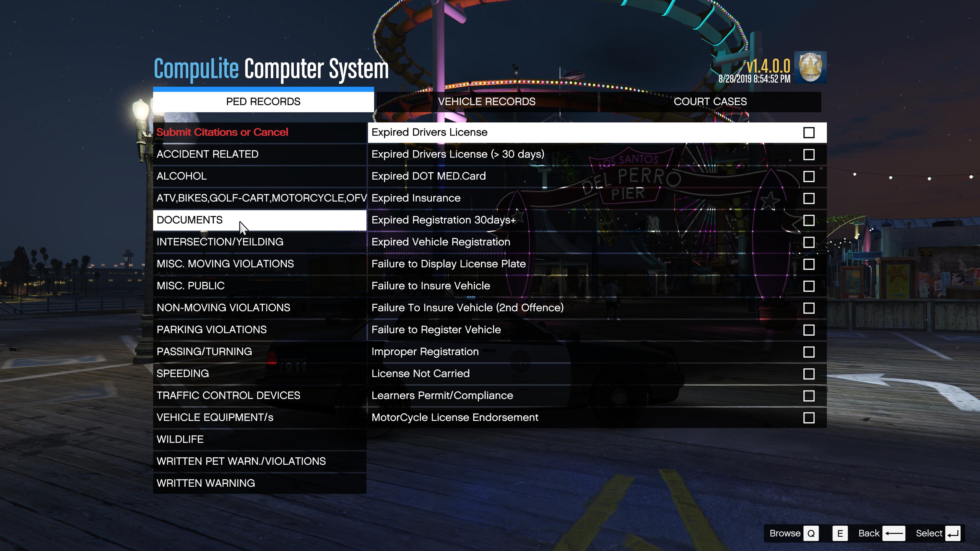Open the SPEEDING citation category
This screenshot has width=980, height=551.
coord(183,373)
